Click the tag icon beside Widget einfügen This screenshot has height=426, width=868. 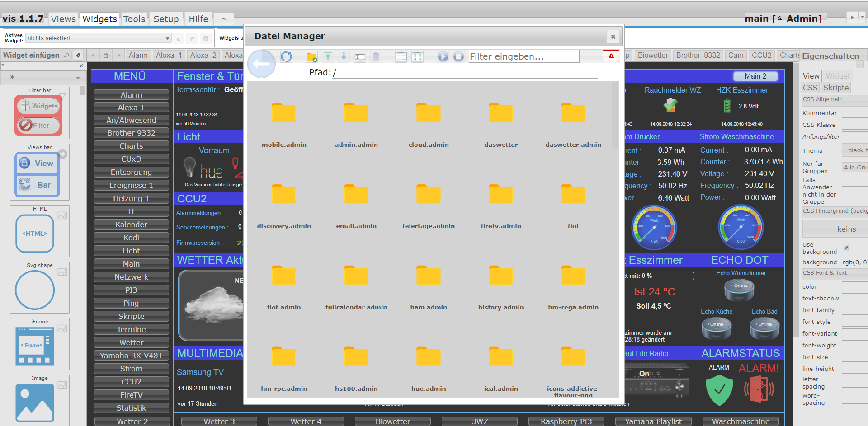coord(78,55)
